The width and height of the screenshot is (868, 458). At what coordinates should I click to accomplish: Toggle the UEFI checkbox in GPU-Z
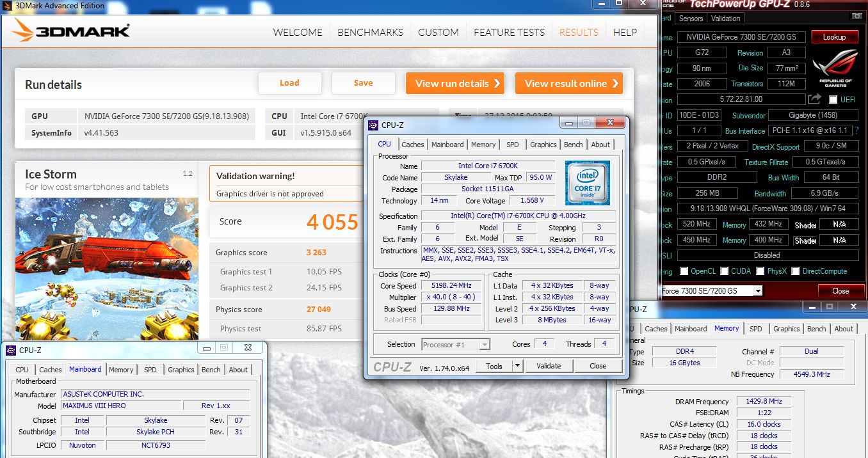(833, 100)
